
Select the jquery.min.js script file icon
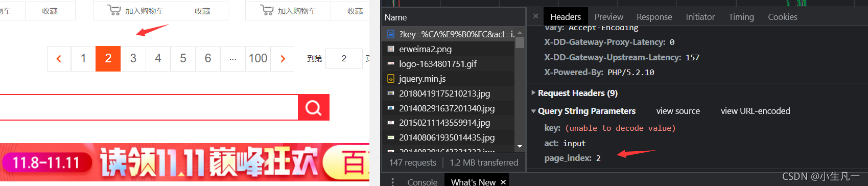(x=391, y=79)
